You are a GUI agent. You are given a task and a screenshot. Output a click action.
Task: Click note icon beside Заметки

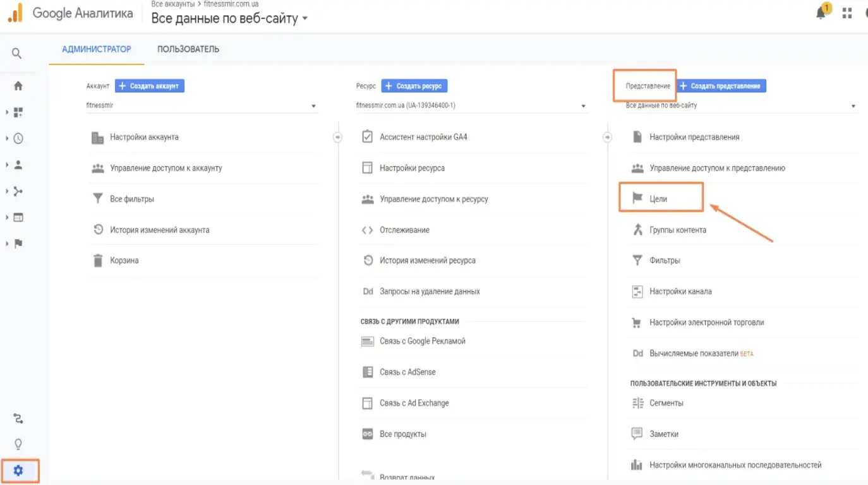[637, 434]
